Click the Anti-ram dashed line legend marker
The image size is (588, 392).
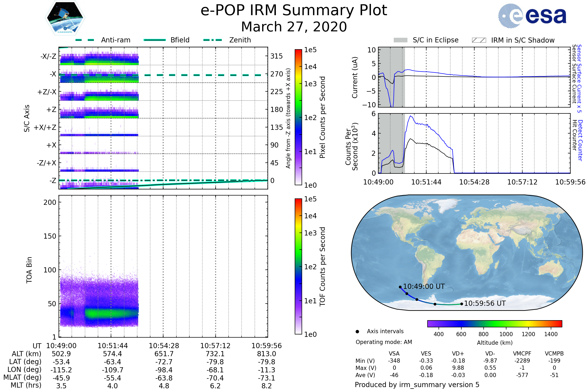(x=85, y=40)
